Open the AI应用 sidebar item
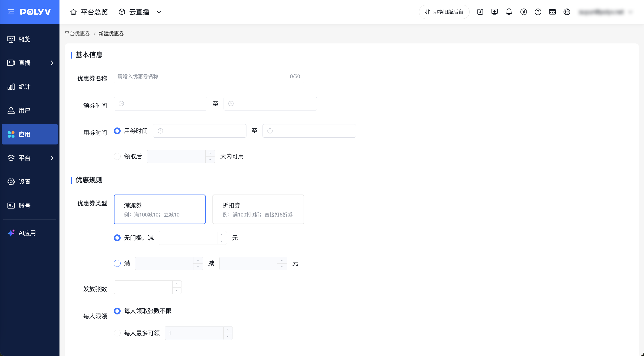Screen dimensions: 644x356 [x=30, y=233]
